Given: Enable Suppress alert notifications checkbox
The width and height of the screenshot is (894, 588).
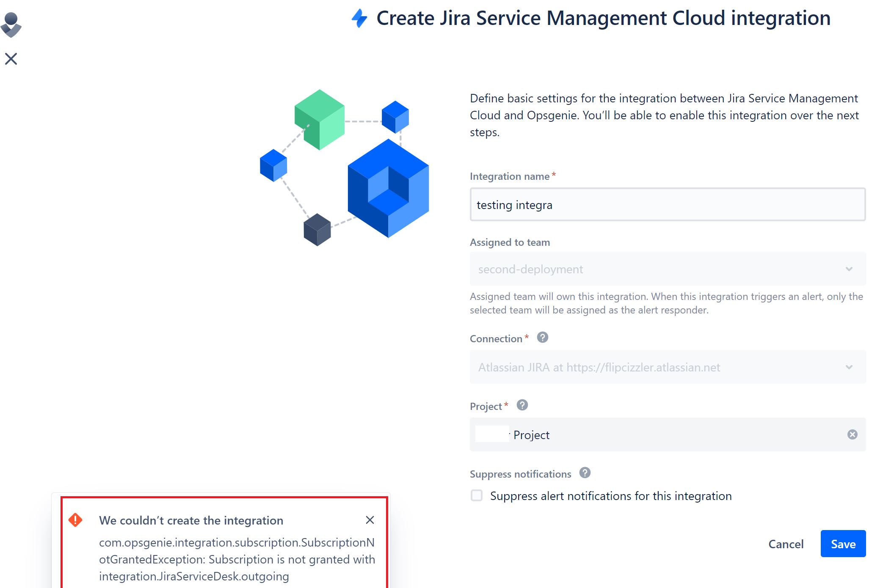Looking at the screenshot, I should tap(477, 495).
